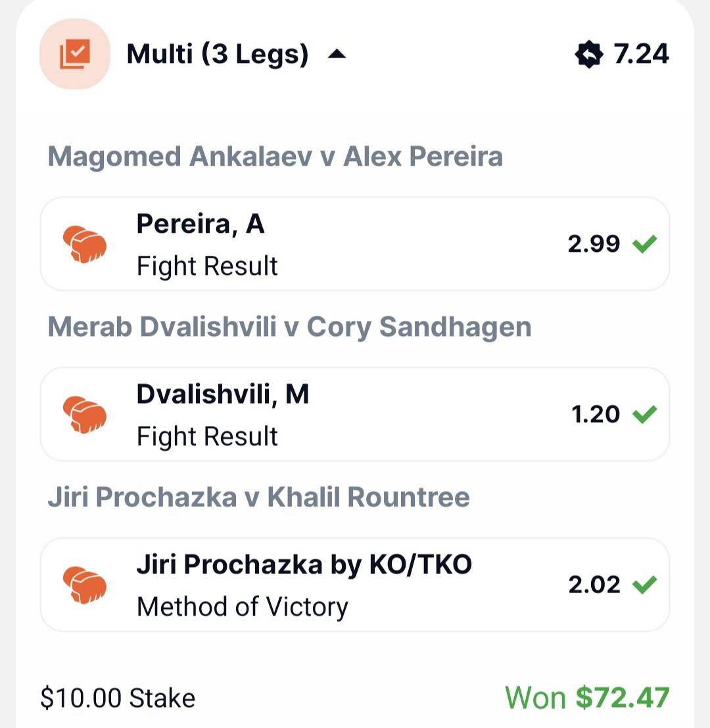Viewport: 710px width, 728px height.
Task: Click the 7.24 total odds value
Action: [641, 55]
